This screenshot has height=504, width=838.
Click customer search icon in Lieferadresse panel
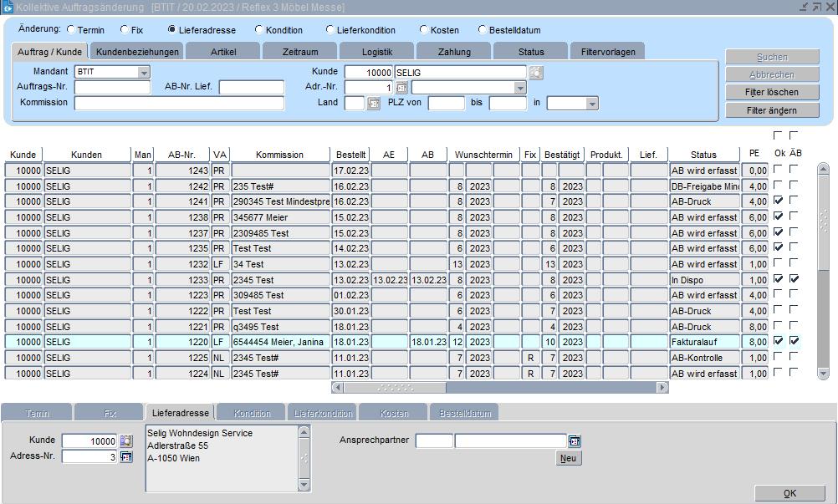click(126, 440)
